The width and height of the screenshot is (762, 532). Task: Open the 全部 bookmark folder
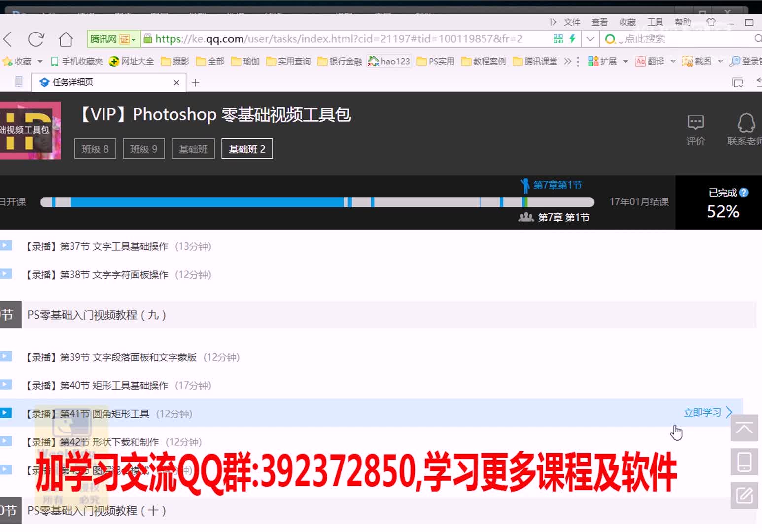click(210, 61)
